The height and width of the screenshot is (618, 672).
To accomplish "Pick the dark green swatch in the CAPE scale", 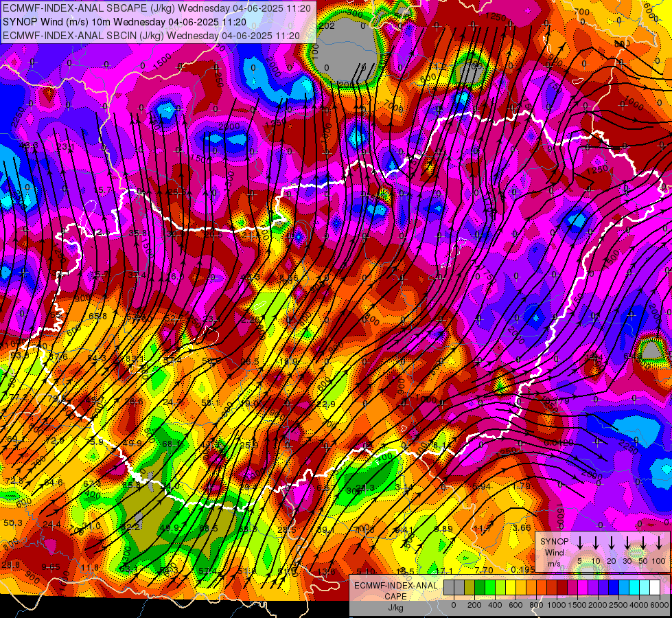I will coord(480,587).
